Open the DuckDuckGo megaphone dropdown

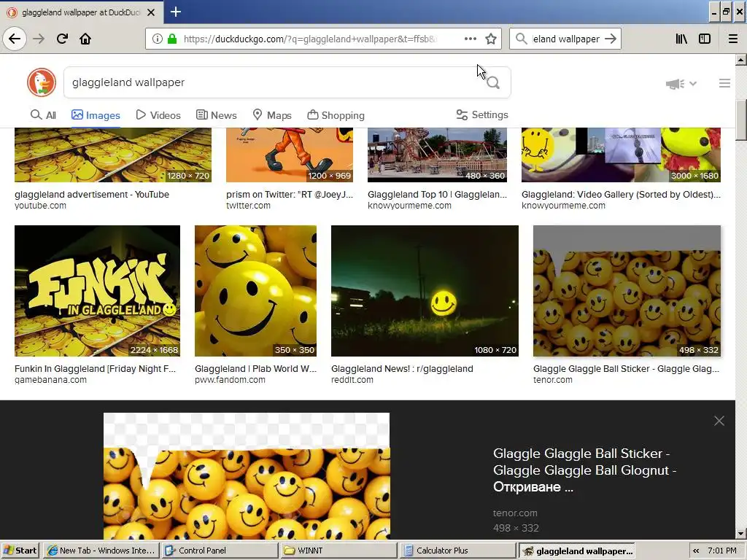(x=681, y=84)
